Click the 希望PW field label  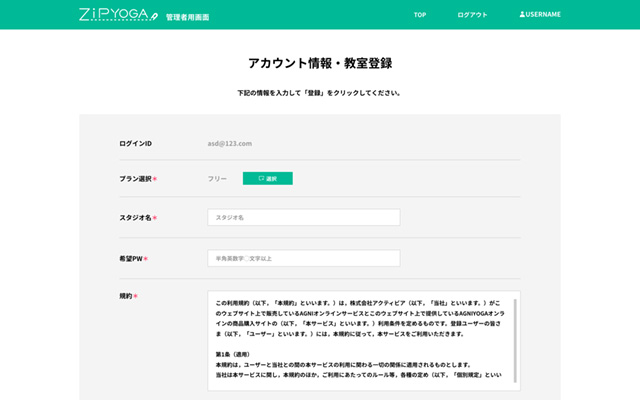131,258
